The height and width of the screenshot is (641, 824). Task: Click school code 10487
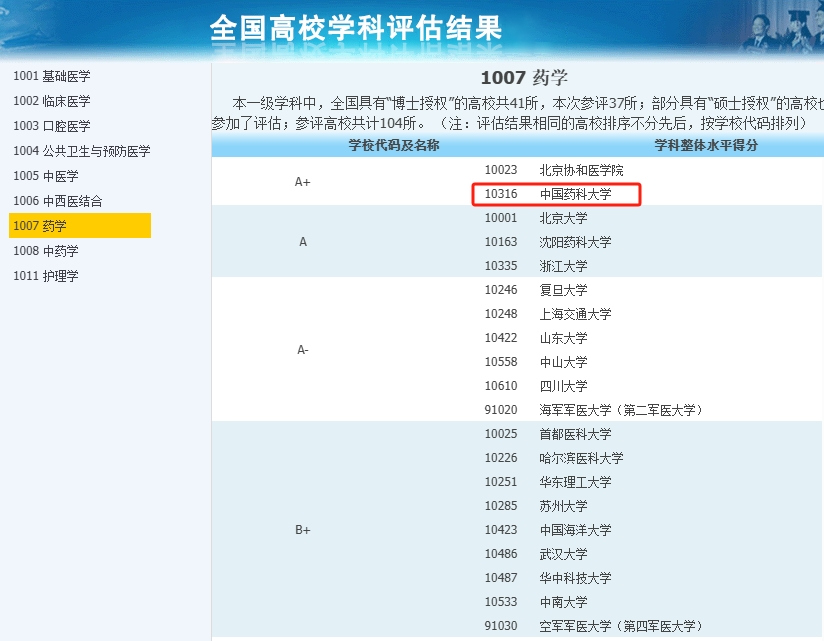501,578
